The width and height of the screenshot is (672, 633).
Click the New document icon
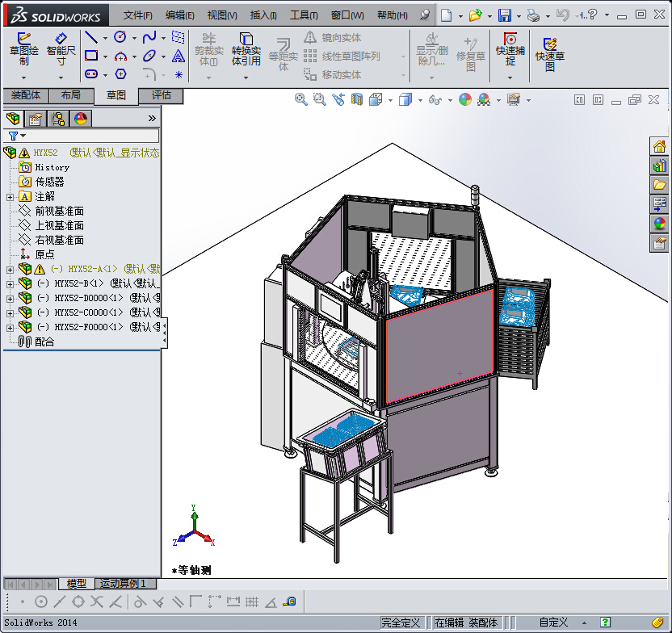point(446,15)
